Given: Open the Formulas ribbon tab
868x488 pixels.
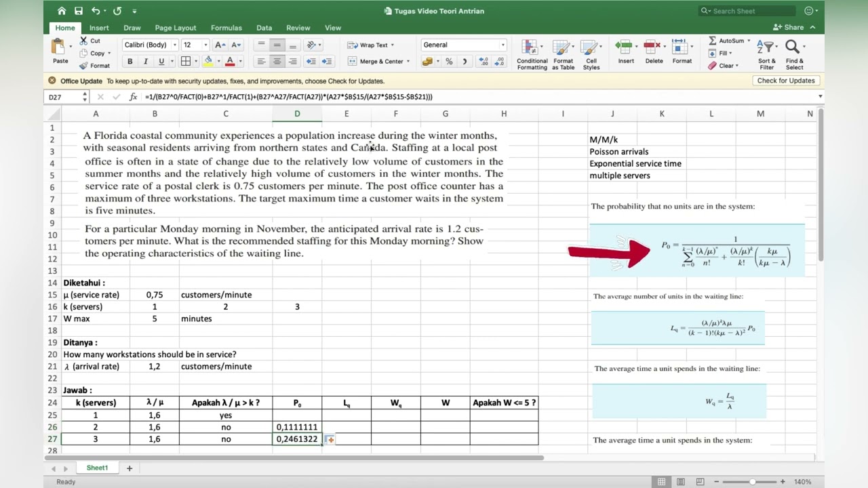Looking at the screenshot, I should tap(226, 28).
